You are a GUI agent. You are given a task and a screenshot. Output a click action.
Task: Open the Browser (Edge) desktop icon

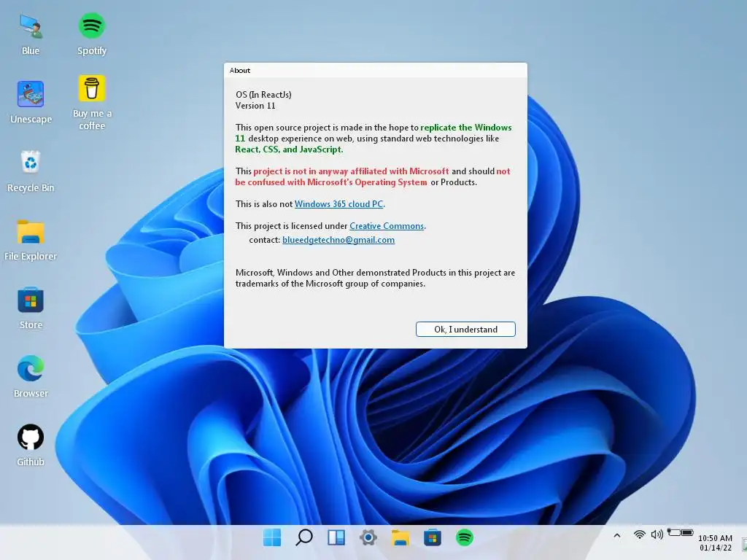[x=31, y=377]
